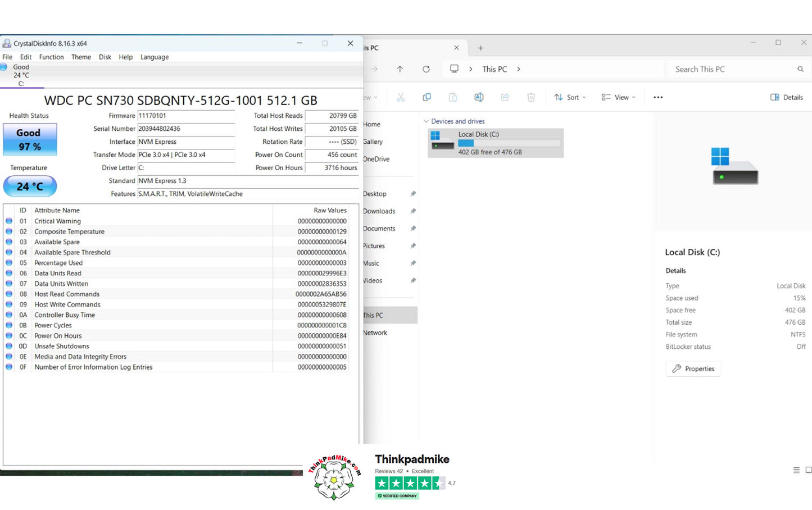This screenshot has width=812, height=510.
Task: Click the pin icon next to Desktop
Action: coord(413,194)
